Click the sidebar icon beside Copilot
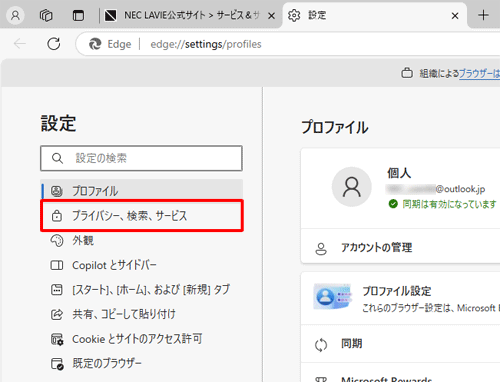This screenshot has height=382, width=500. (x=57, y=265)
